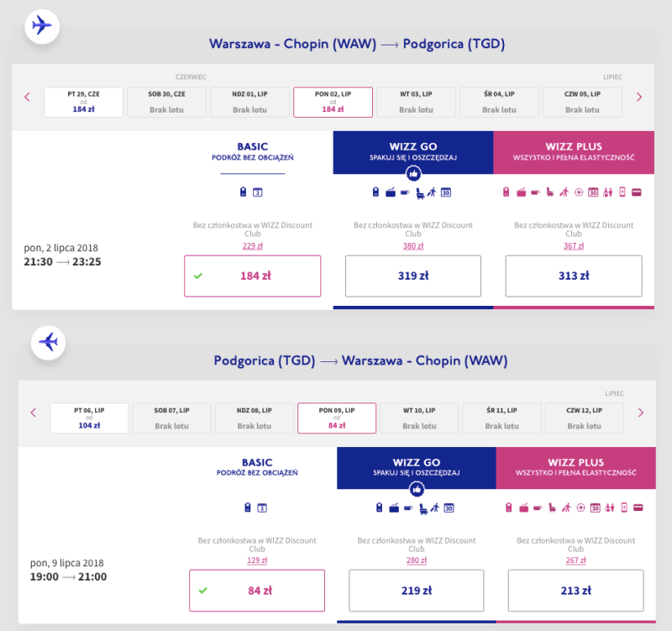The width and height of the screenshot is (672, 631).
Task: Select outbound date PON 02, LIP
Action: (x=333, y=102)
